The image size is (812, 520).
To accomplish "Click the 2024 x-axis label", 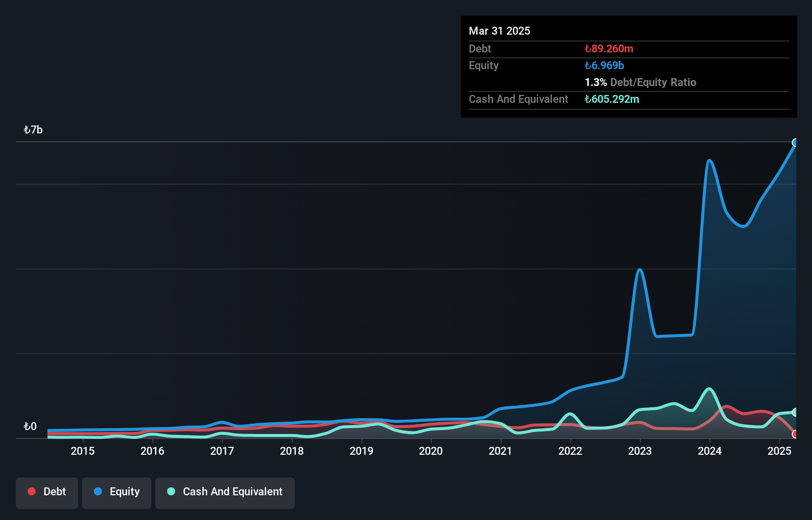I will point(710,451).
